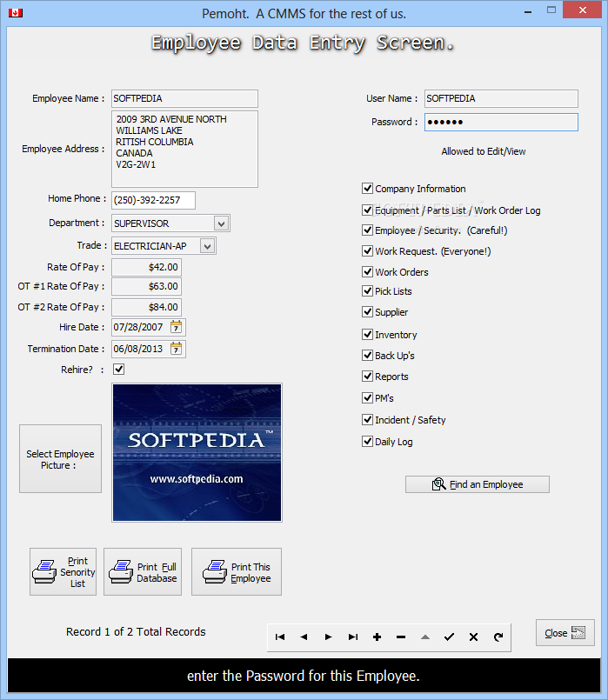The height and width of the screenshot is (700, 608).
Task: Minimize the Pemoht window
Action: tap(528, 11)
